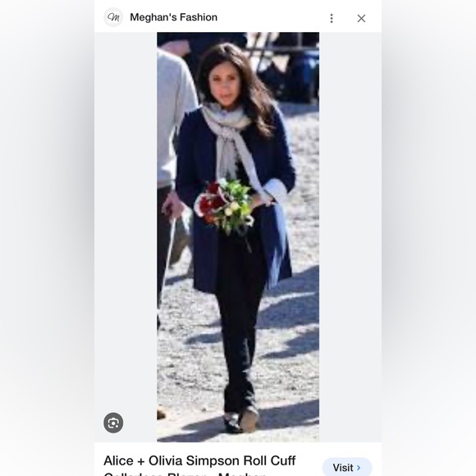476x476 pixels.
Task: Click the arrow inside the Visit button
Action: coord(359,468)
